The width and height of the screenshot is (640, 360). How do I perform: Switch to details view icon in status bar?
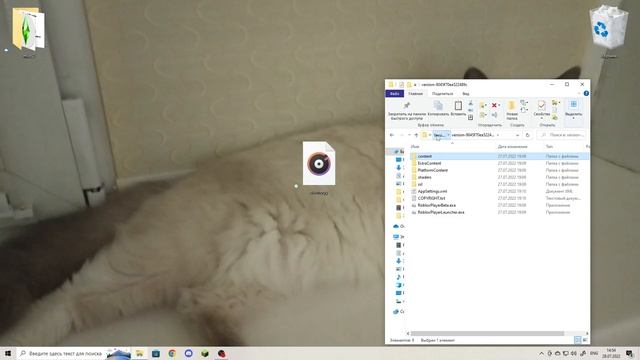tap(578, 340)
